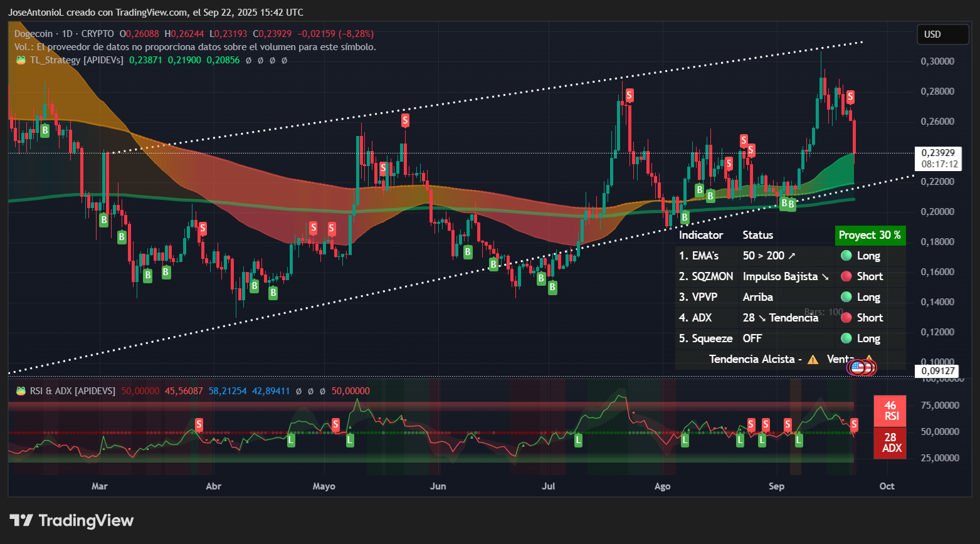This screenshot has width=980, height=544.
Task: Click the red RSI 46 value badge
Action: click(x=890, y=411)
